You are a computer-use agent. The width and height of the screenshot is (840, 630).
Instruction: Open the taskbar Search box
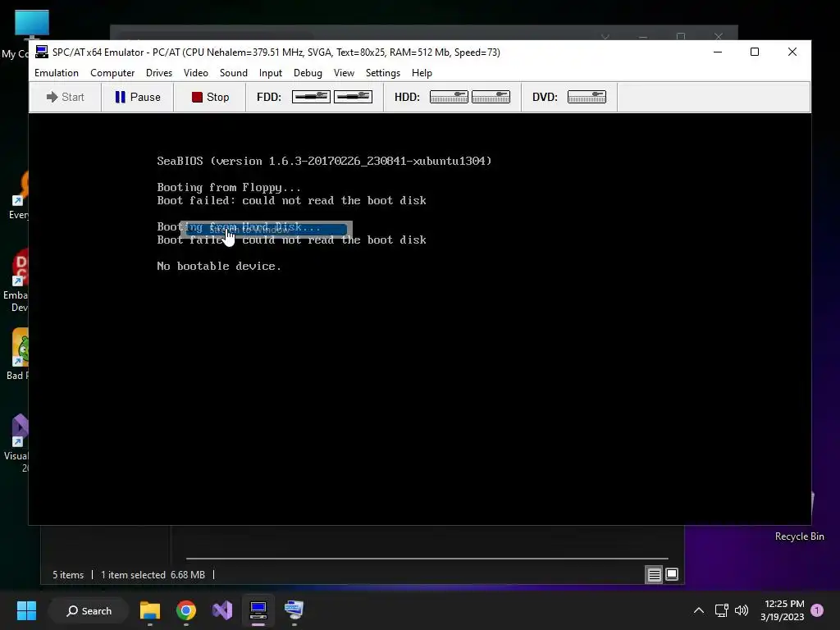point(89,610)
